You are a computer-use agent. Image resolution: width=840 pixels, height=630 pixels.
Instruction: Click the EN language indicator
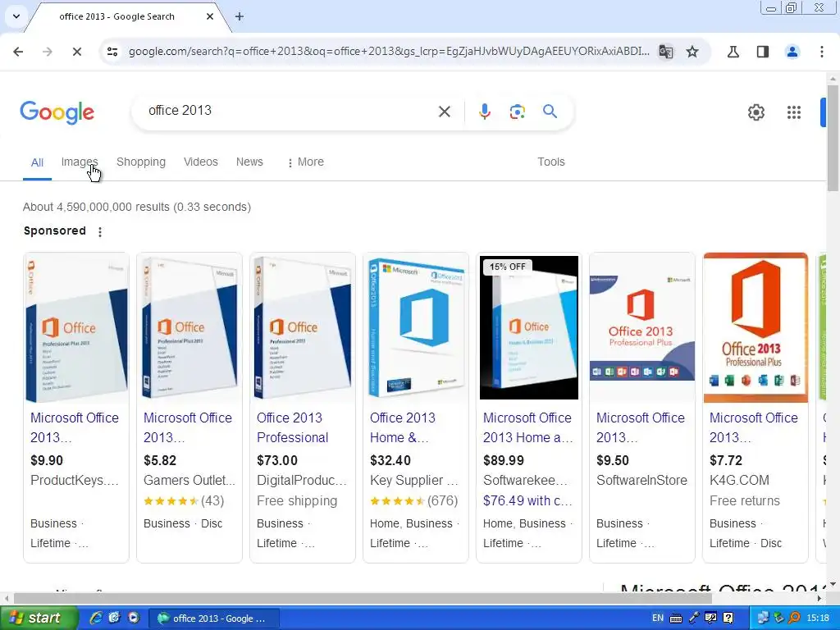pyautogui.click(x=658, y=618)
